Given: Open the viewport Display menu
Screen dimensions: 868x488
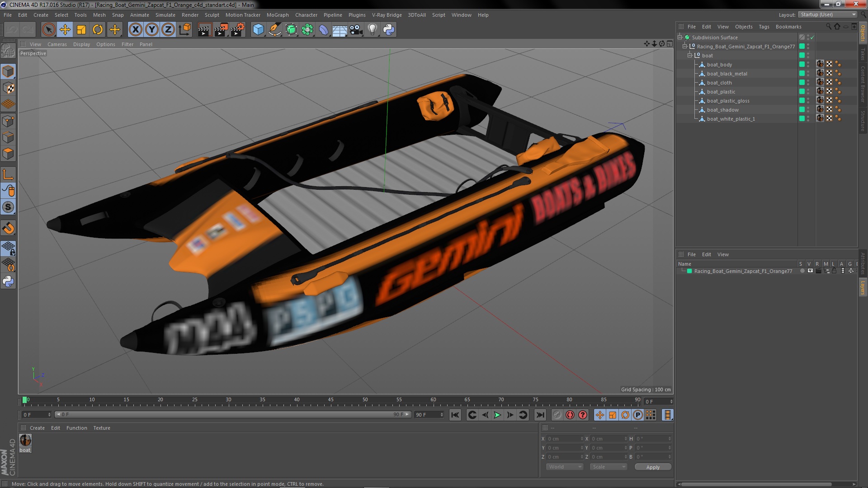Looking at the screenshot, I should pyautogui.click(x=81, y=44).
